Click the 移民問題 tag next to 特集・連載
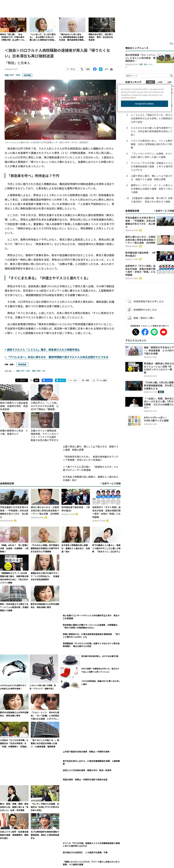 click(22, 365)
